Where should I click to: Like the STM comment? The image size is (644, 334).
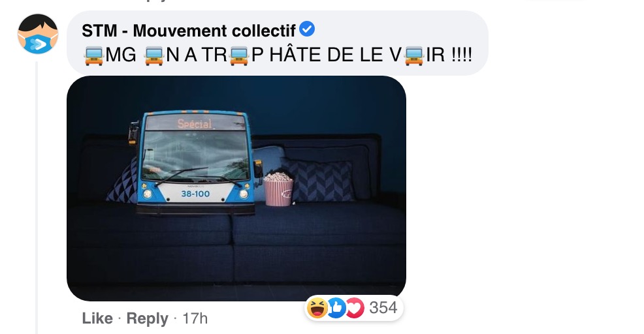[97, 318]
